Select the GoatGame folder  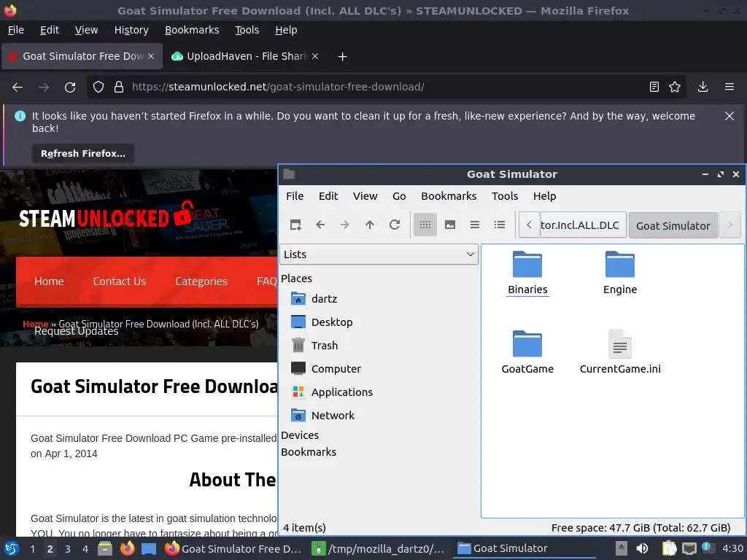(527, 352)
